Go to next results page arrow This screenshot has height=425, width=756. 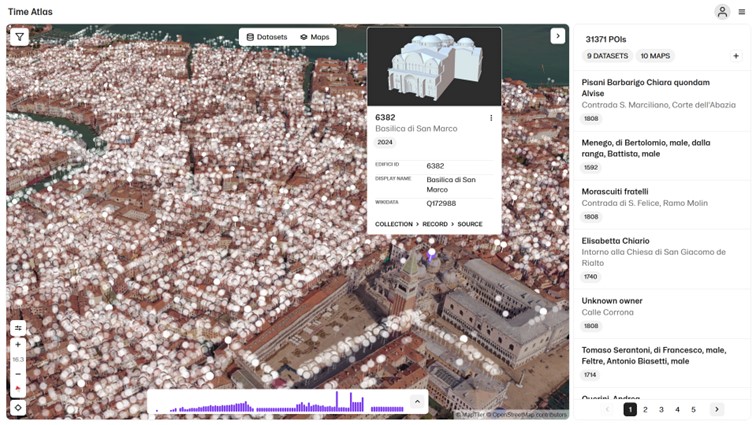716,409
